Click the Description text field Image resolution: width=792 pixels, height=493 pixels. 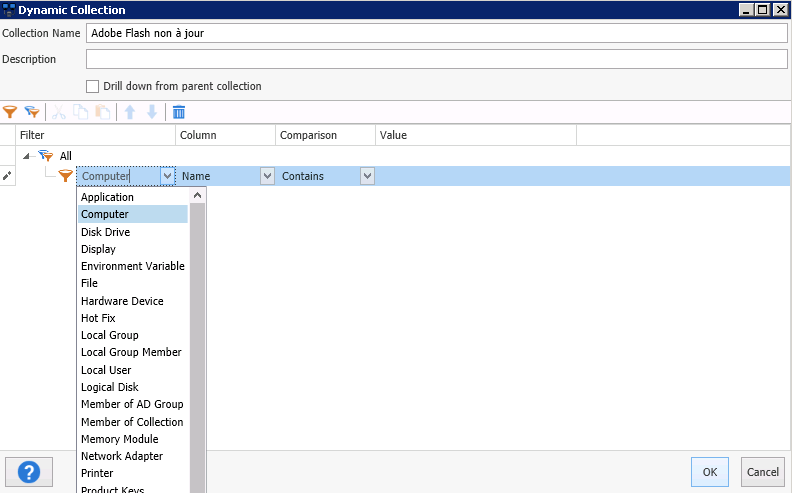click(436, 59)
